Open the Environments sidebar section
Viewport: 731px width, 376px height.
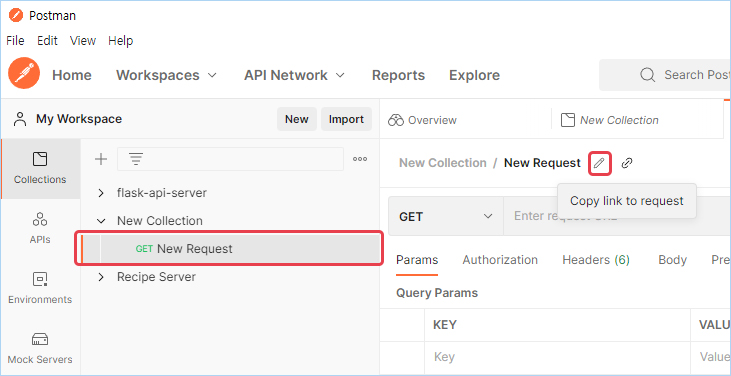pyautogui.click(x=40, y=288)
